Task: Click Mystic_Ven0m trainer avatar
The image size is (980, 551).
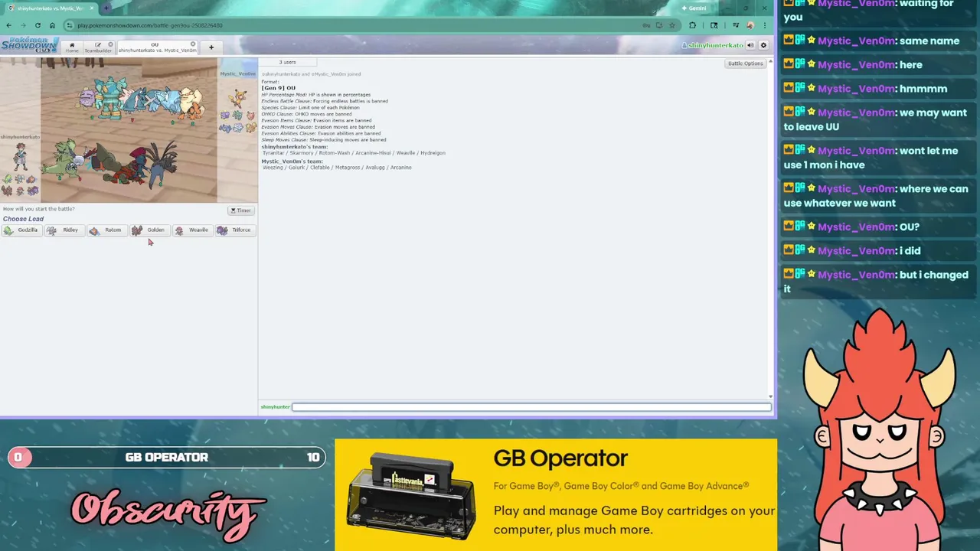Action: click(x=238, y=98)
